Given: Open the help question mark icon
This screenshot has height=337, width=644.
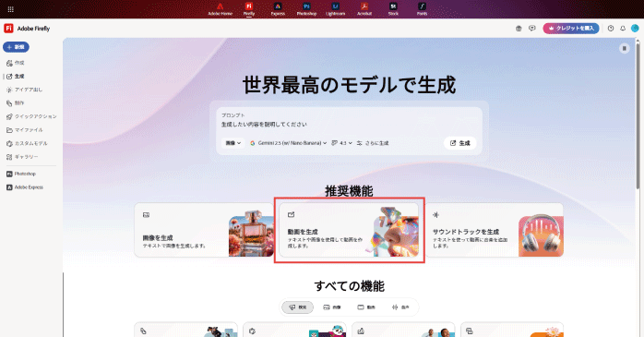Looking at the screenshot, I should click(611, 29).
